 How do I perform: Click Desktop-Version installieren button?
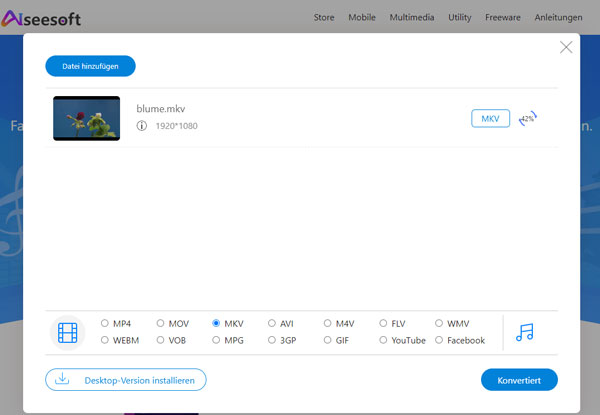(x=125, y=379)
